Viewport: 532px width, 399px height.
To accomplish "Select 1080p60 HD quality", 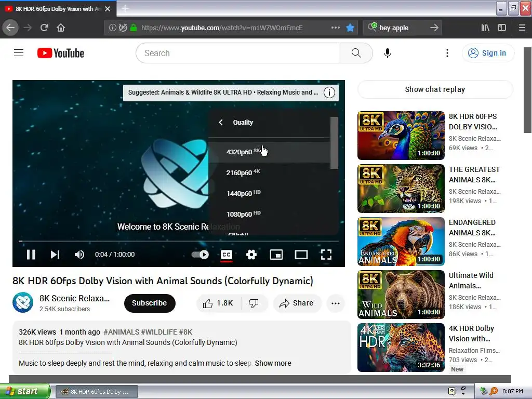I will tap(269, 214).
